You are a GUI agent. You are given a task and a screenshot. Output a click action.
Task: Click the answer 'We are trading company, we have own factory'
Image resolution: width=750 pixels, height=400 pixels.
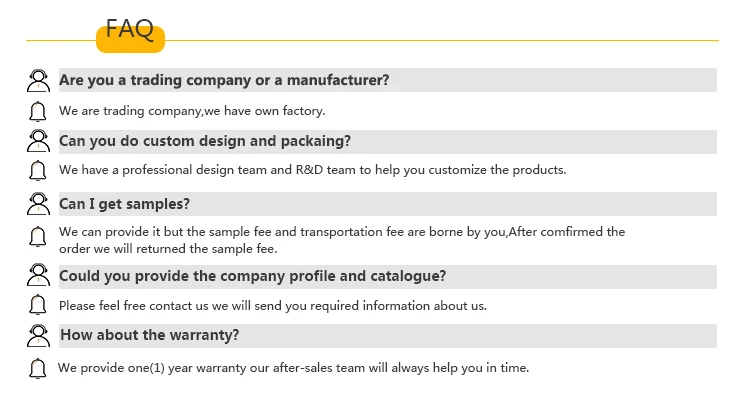(x=192, y=111)
